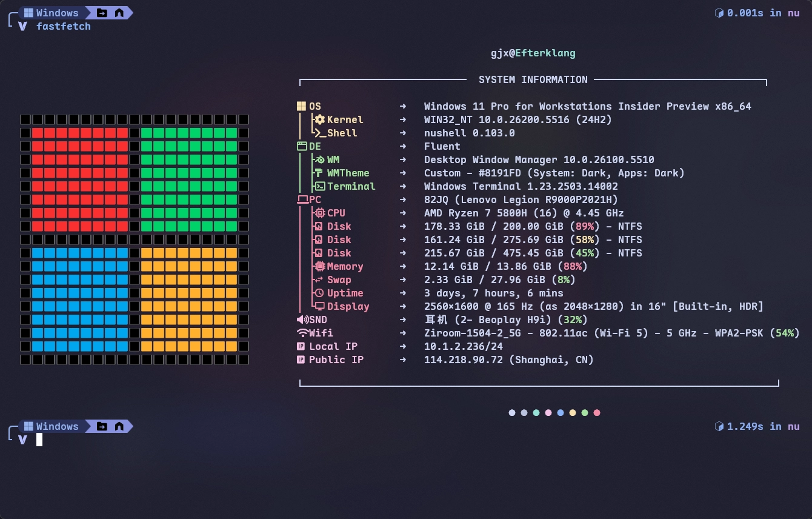Click the '1.249s in nu' timing text

coord(764,426)
